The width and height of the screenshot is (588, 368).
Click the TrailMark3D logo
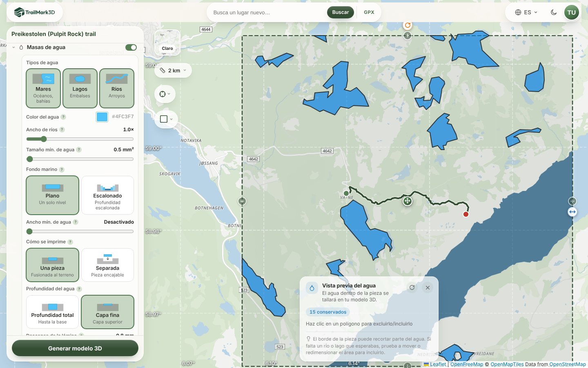pos(34,12)
